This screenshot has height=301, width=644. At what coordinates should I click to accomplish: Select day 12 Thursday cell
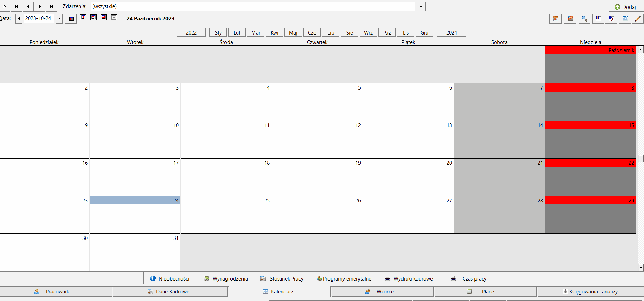coord(317,139)
